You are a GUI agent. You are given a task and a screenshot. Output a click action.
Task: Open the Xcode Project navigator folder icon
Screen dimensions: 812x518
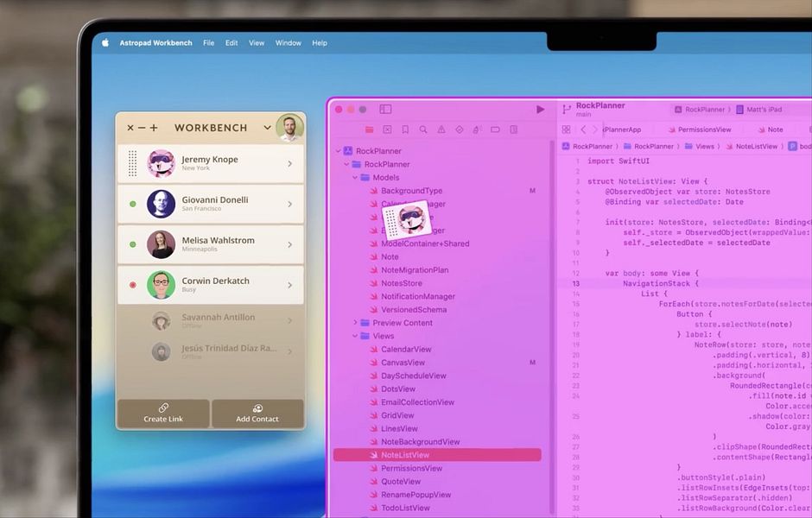[369, 129]
